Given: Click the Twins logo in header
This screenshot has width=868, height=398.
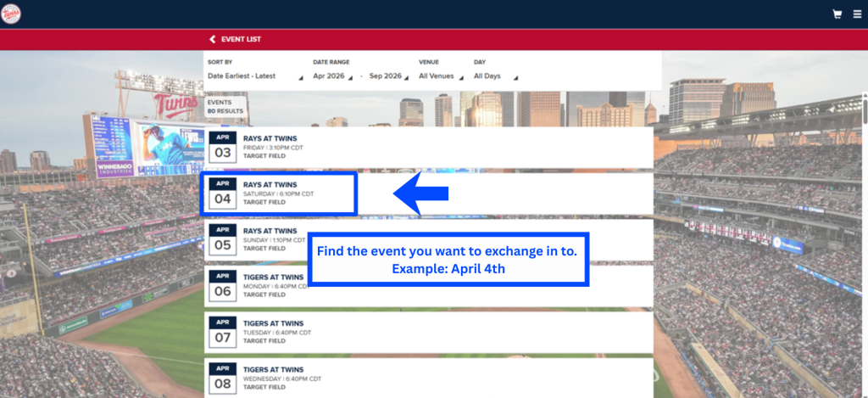Looking at the screenshot, I should (x=11, y=14).
